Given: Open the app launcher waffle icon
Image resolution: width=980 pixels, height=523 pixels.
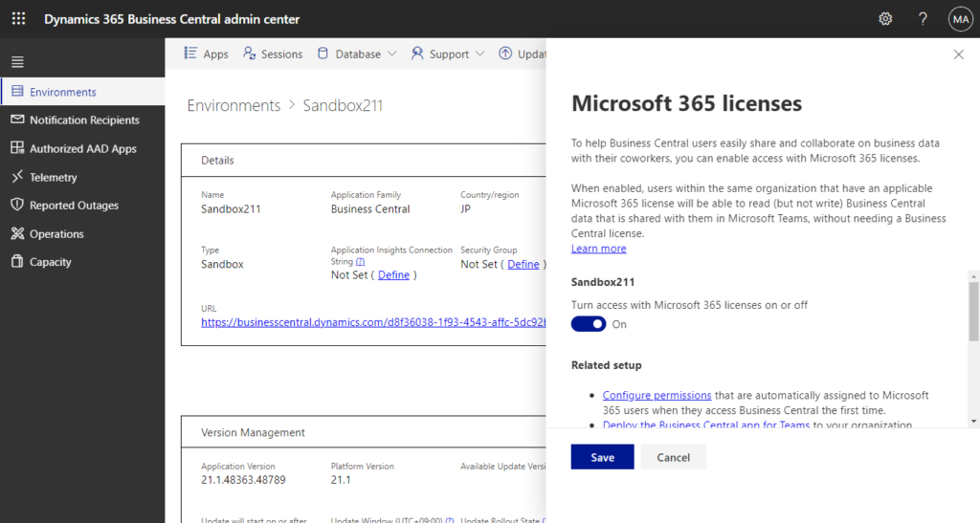Looking at the screenshot, I should pyautogui.click(x=18, y=19).
